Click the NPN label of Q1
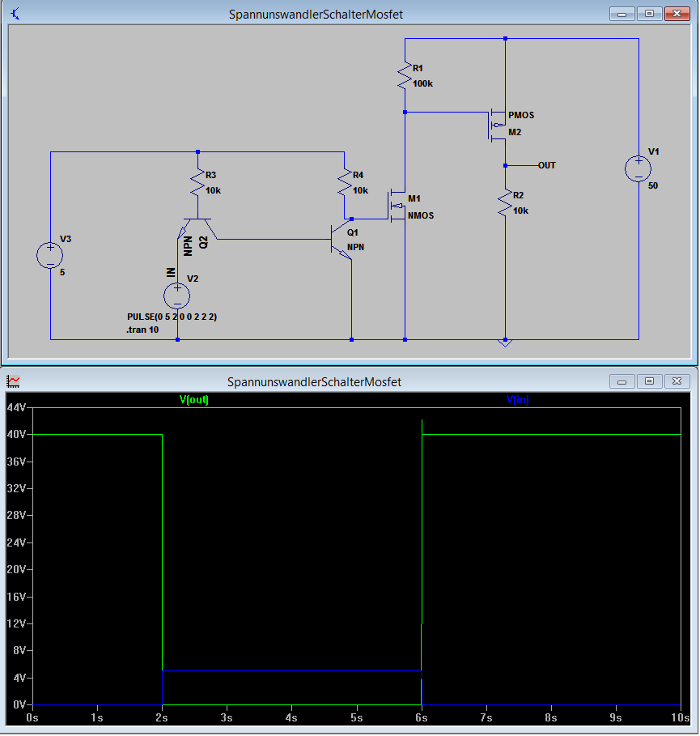The width and height of the screenshot is (700, 736). click(355, 247)
